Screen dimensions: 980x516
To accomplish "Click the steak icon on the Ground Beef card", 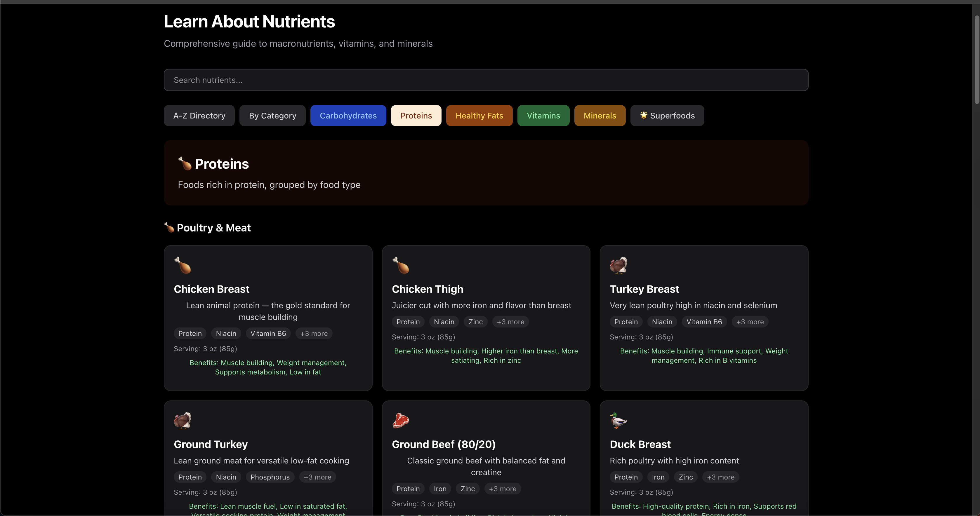I will click(401, 420).
